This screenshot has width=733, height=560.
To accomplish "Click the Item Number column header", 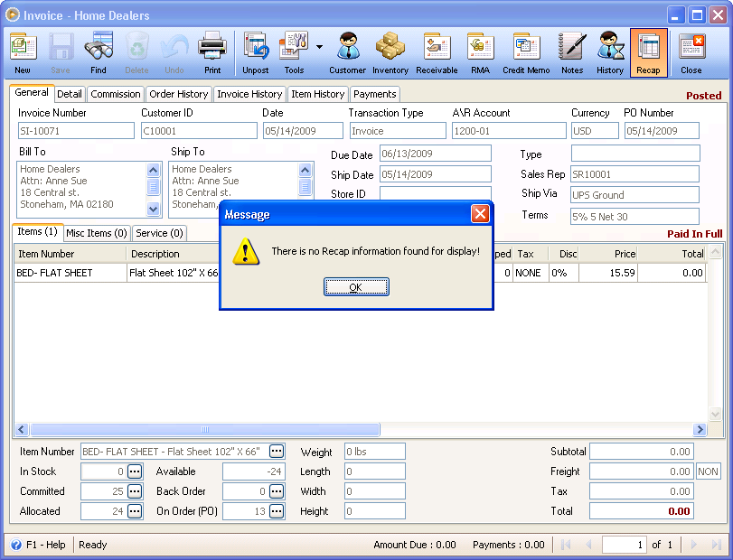I will coord(70,254).
